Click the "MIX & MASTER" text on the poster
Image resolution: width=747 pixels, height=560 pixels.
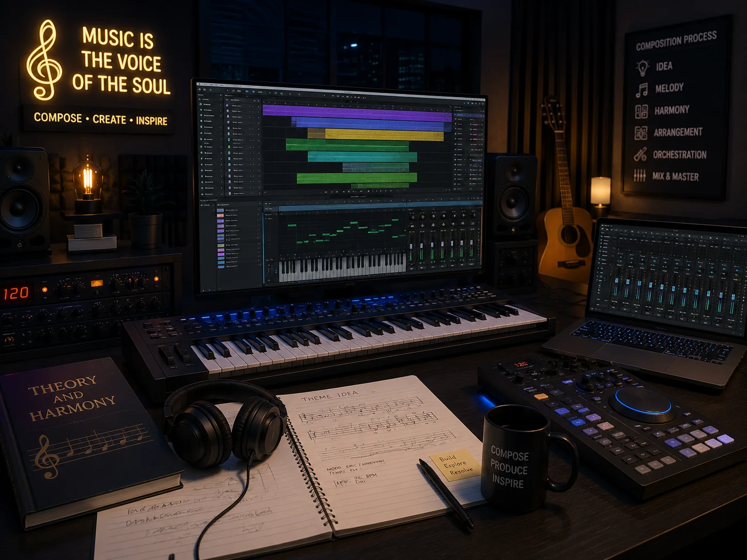(675, 176)
